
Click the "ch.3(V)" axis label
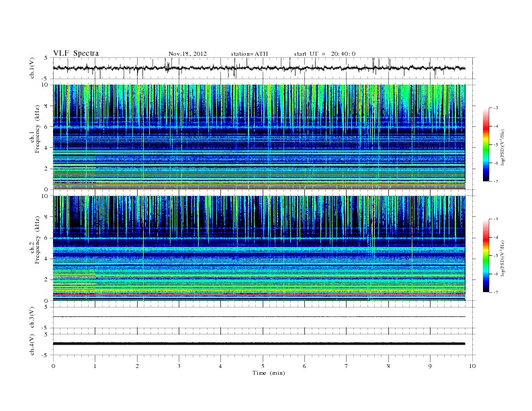pos(32,318)
